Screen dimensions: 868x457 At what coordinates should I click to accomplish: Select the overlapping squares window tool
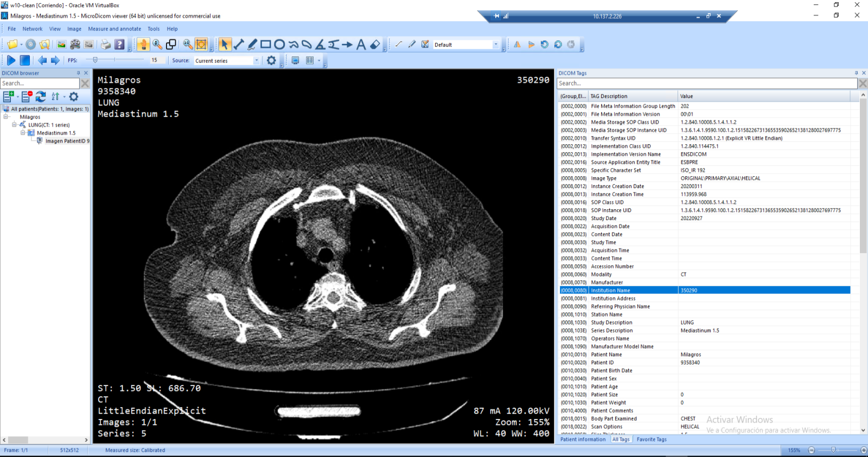(171, 44)
